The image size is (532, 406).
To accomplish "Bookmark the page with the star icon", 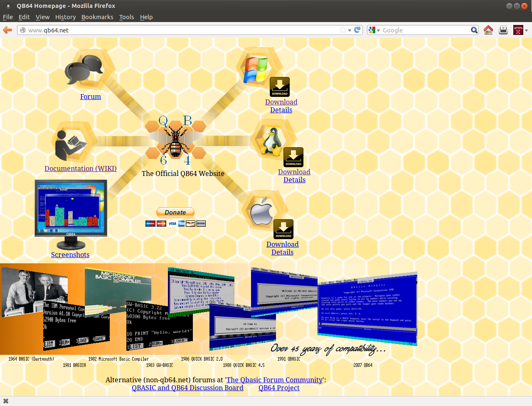I will 342,30.
